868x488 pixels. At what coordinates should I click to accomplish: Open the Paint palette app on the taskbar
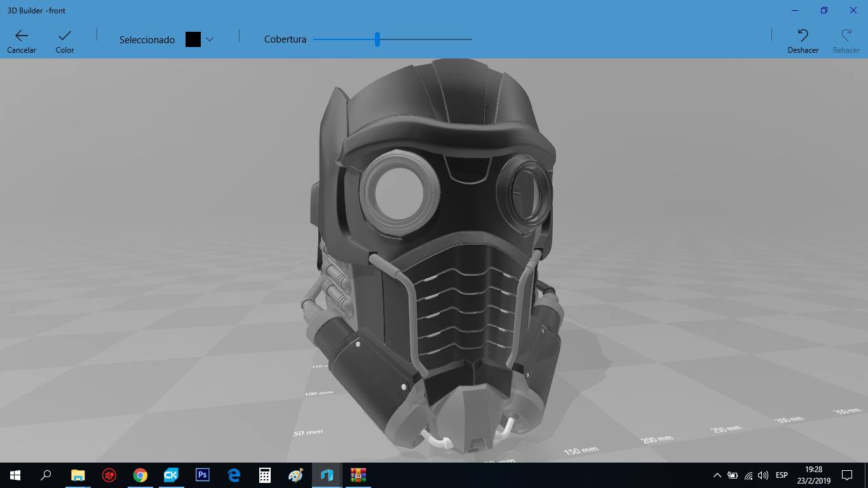295,475
